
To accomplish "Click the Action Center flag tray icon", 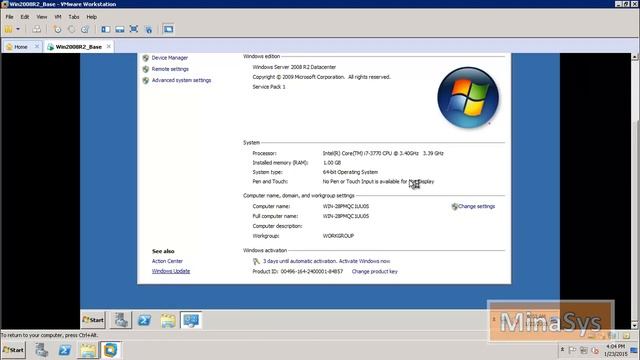I will point(572,350).
